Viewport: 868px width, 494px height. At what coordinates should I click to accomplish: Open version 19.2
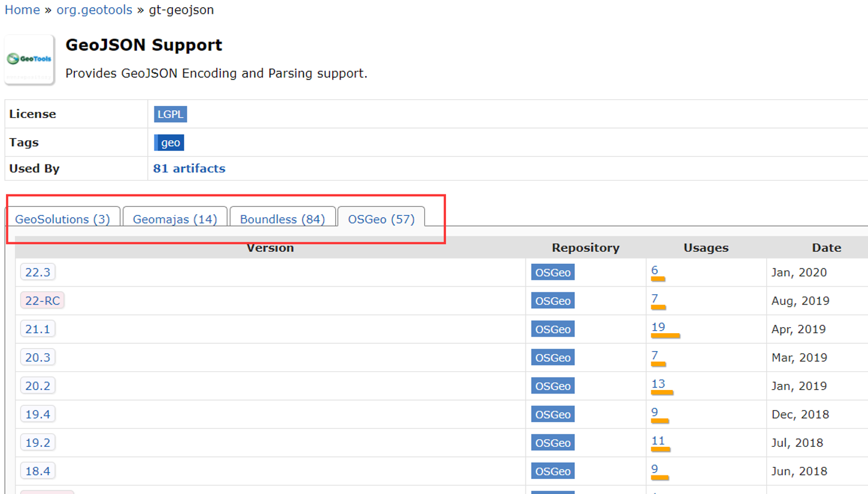38,443
